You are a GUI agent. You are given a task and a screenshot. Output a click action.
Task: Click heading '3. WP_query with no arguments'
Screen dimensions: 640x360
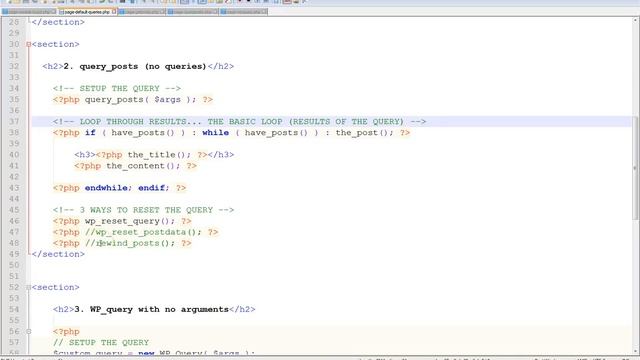point(151,309)
